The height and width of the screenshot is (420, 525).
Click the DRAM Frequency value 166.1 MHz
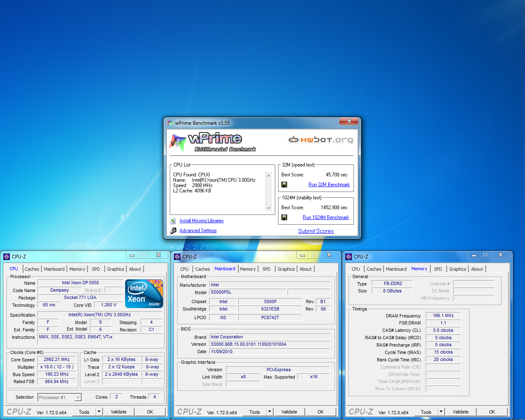[x=443, y=315]
